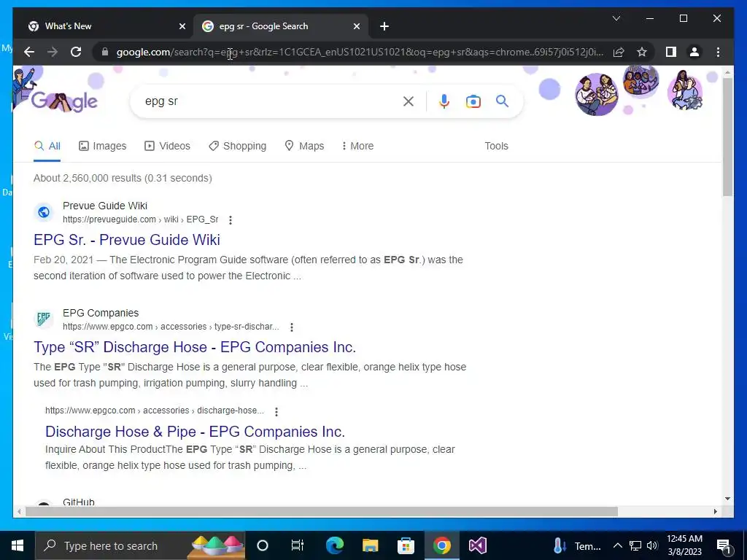Image resolution: width=747 pixels, height=560 pixels.
Task: Submit search with magnifier icon
Action: [502, 101]
